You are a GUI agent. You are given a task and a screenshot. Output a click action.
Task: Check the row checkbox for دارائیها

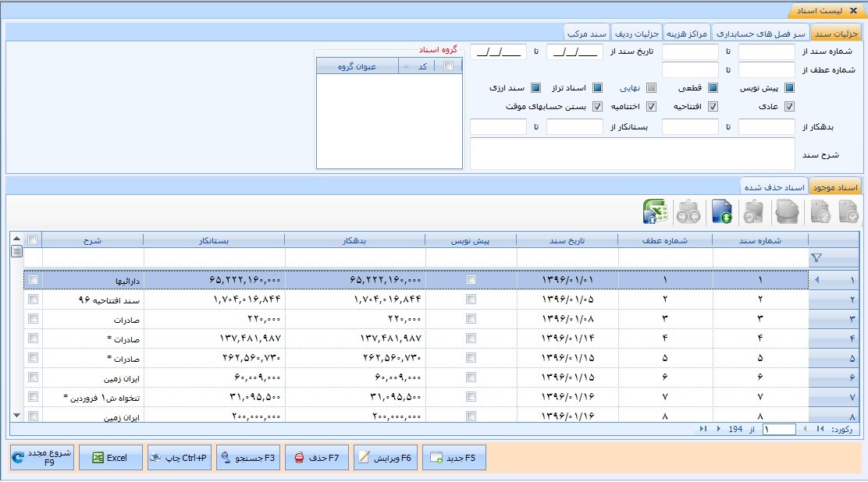click(34, 280)
